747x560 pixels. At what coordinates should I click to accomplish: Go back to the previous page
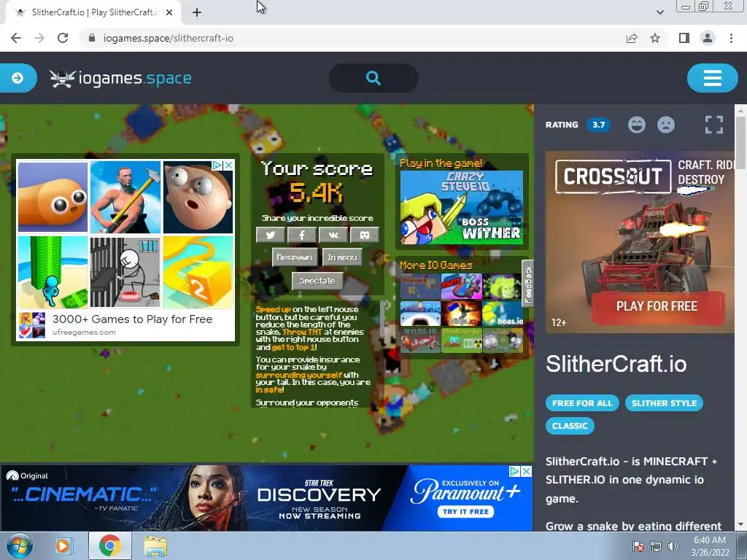point(16,38)
